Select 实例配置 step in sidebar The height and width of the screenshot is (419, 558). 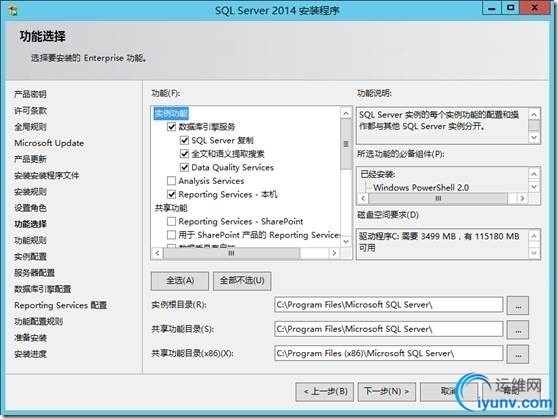[x=30, y=257]
